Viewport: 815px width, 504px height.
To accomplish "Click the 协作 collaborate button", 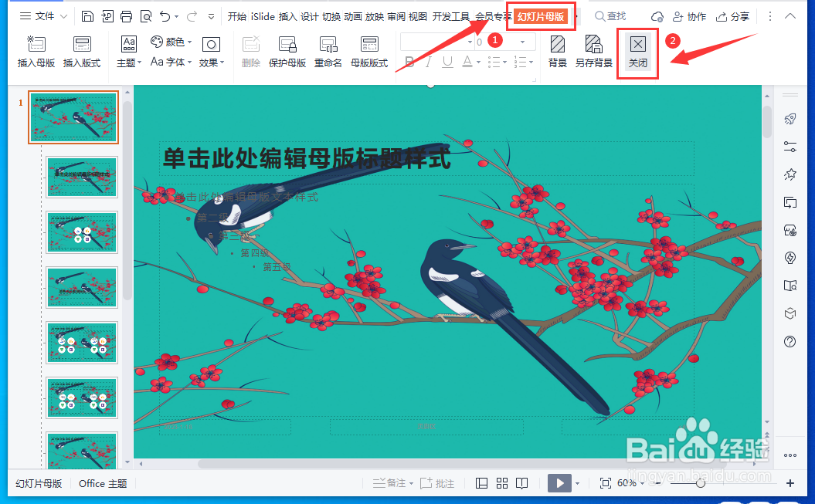I will point(689,17).
